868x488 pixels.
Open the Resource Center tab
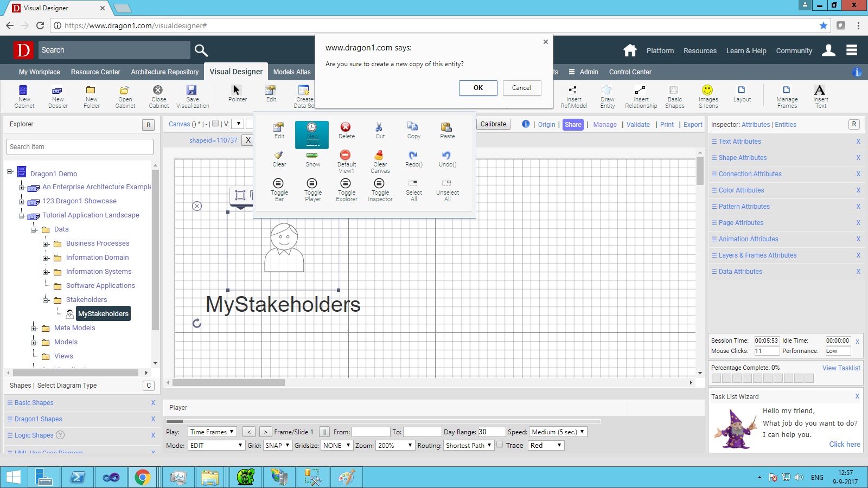[95, 72]
